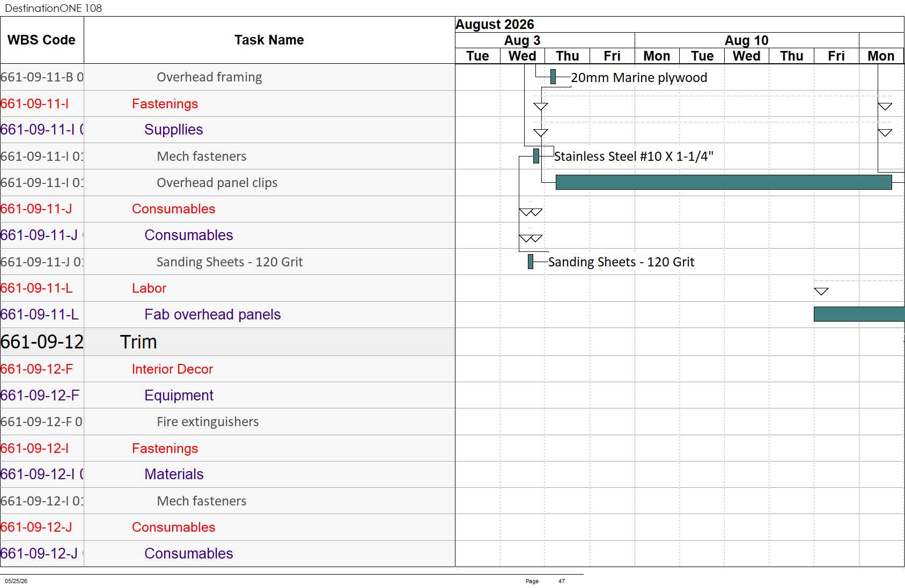
Task: Select the Aug 10 week header
Action: point(747,40)
